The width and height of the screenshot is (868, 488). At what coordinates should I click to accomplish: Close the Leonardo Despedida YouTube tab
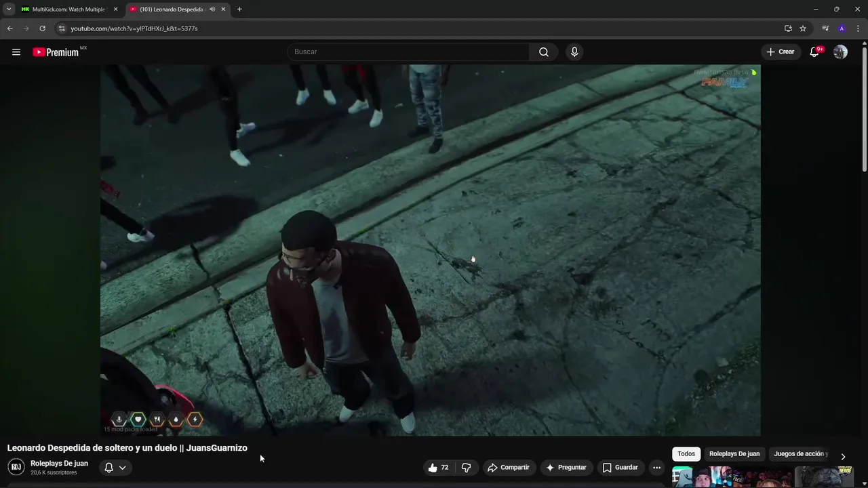(223, 9)
